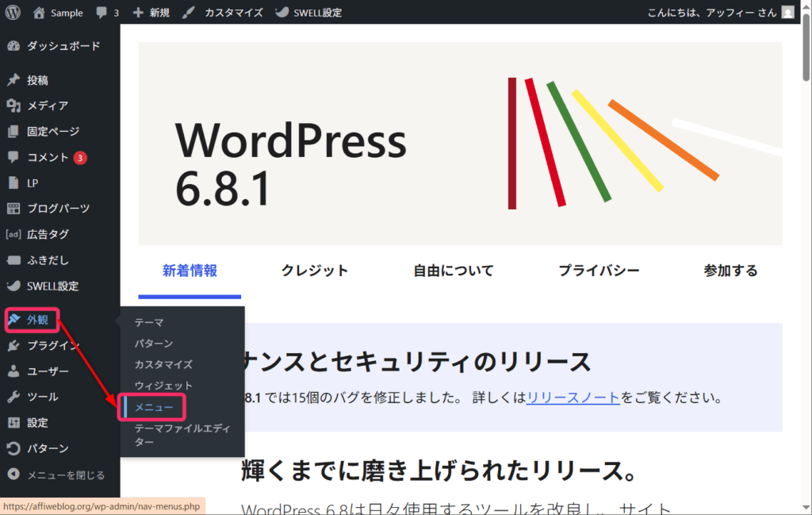Open カスタマイズ in the 外観 submenu
Viewport: 812px width, 515px height.
tap(163, 365)
